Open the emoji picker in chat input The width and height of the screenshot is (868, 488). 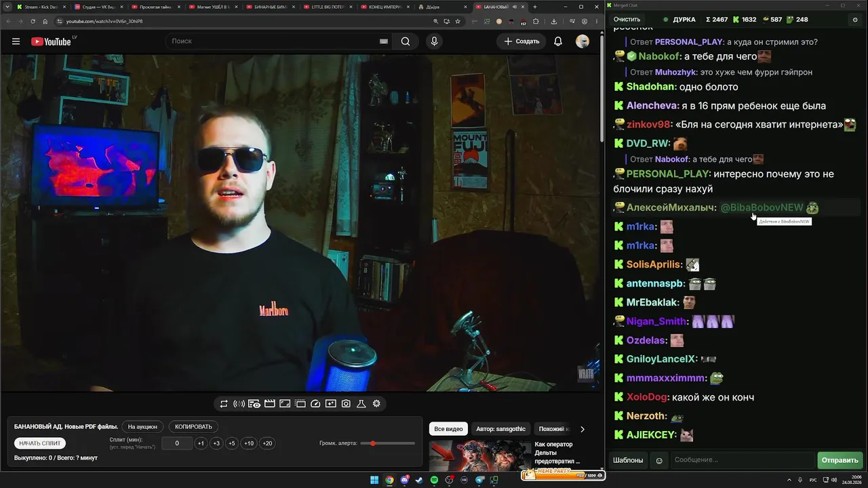tap(658, 460)
